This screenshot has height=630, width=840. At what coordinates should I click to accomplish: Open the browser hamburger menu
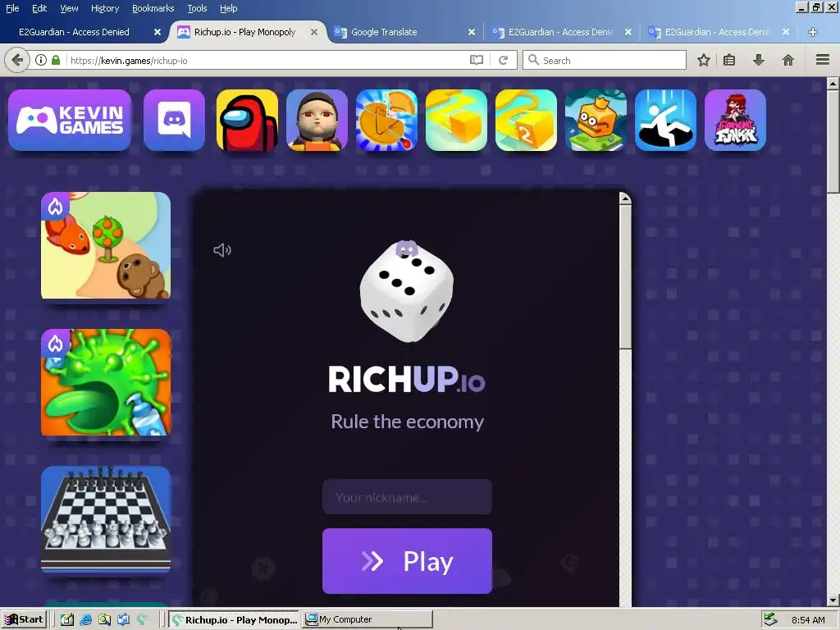(x=822, y=60)
